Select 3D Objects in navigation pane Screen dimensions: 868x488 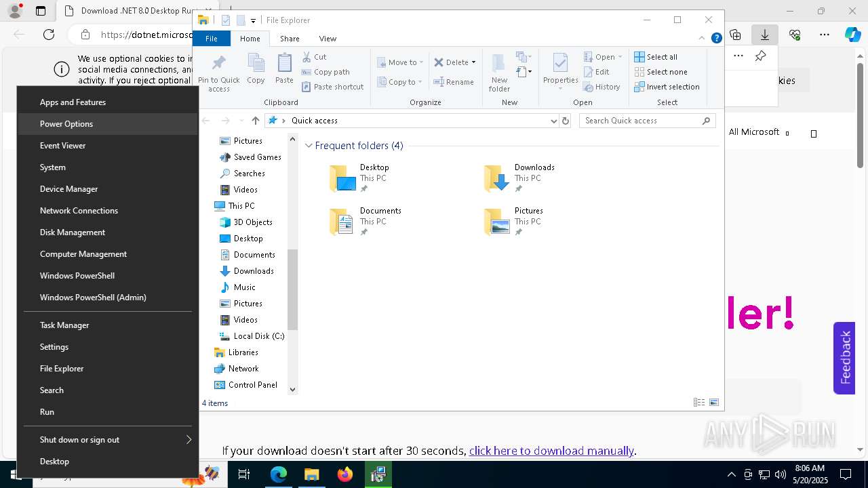247,222
